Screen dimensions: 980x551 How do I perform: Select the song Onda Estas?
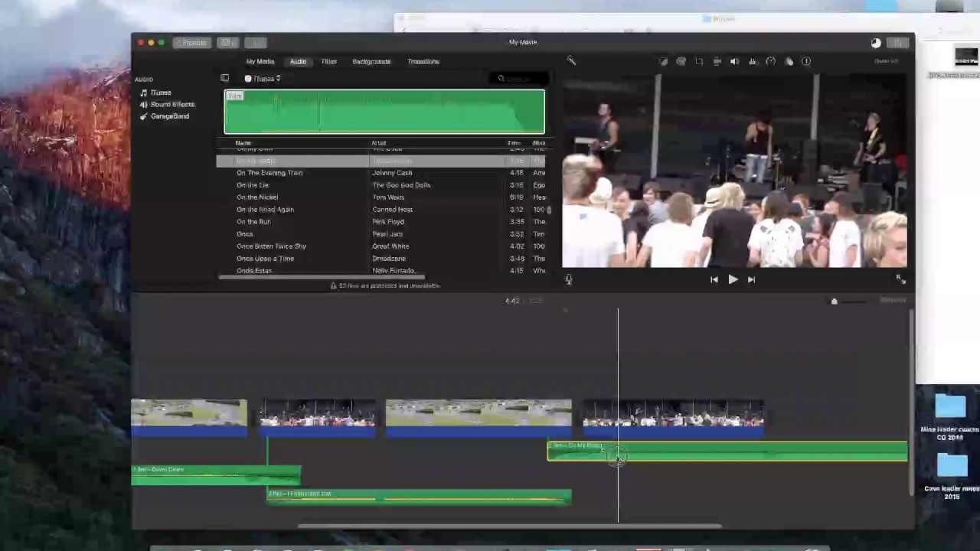pos(253,271)
